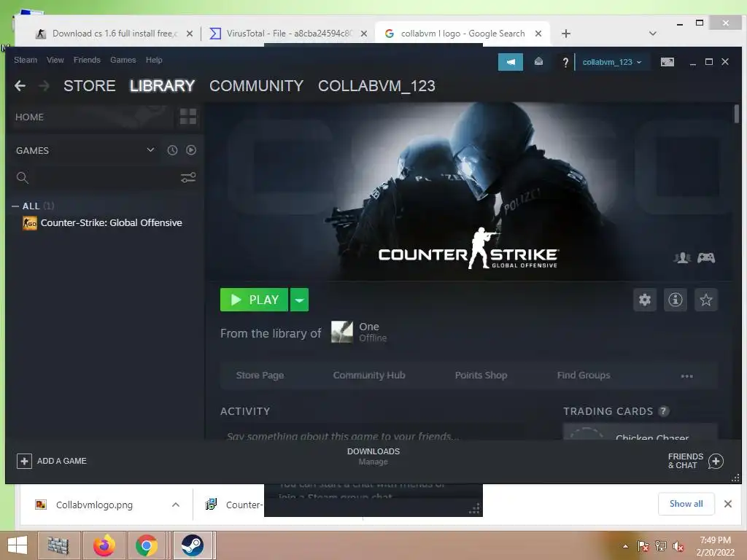
Task: Enter Big Picture mode icon
Action: point(667,62)
